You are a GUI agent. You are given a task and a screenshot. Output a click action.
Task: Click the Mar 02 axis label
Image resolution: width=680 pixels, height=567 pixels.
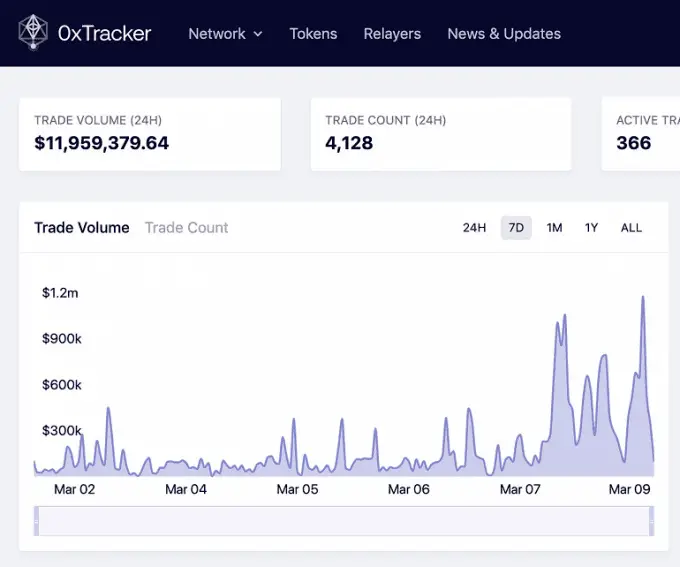click(x=75, y=489)
